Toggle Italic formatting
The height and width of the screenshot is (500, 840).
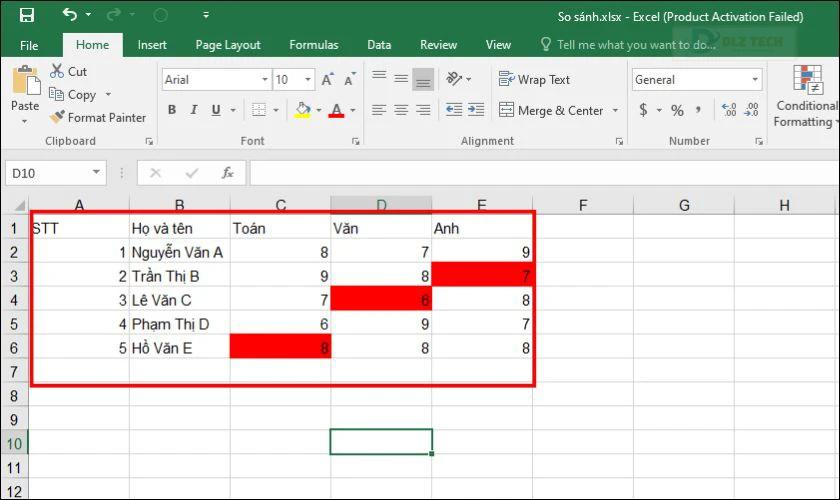[x=194, y=110]
